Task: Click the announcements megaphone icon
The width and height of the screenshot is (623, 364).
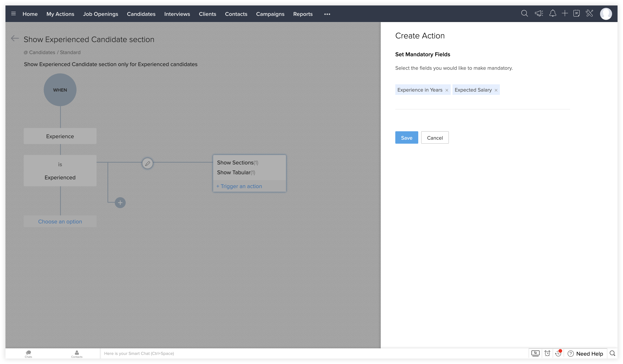Action: [x=539, y=14]
